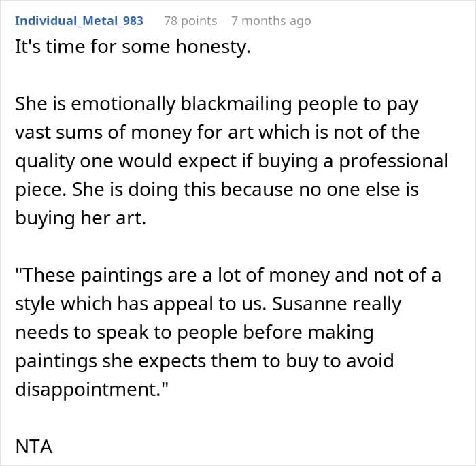Open the 7 months ago timestamp
This screenshot has height=466, width=476.
[x=271, y=21]
